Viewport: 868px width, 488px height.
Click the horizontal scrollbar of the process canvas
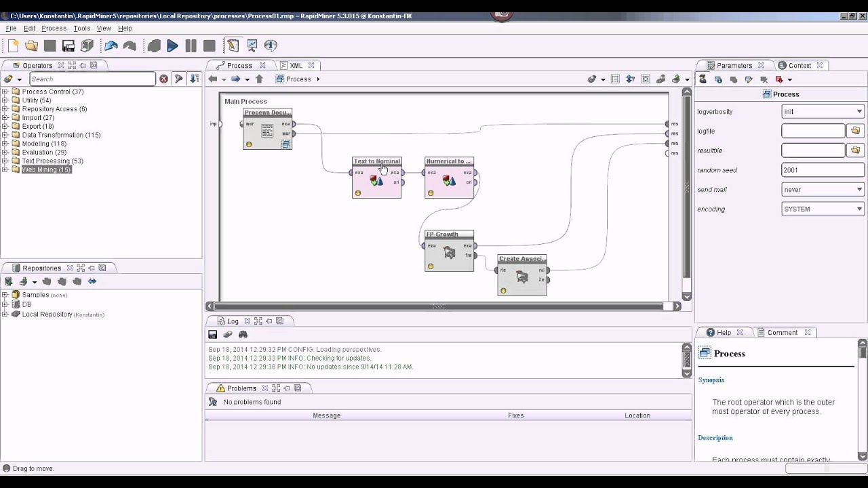tap(438, 306)
